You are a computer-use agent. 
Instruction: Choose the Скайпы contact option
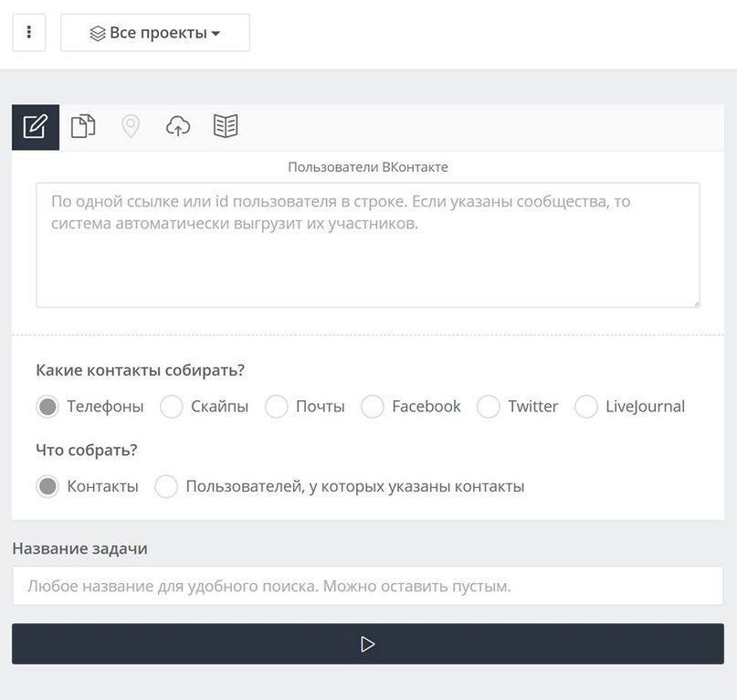click(171, 407)
